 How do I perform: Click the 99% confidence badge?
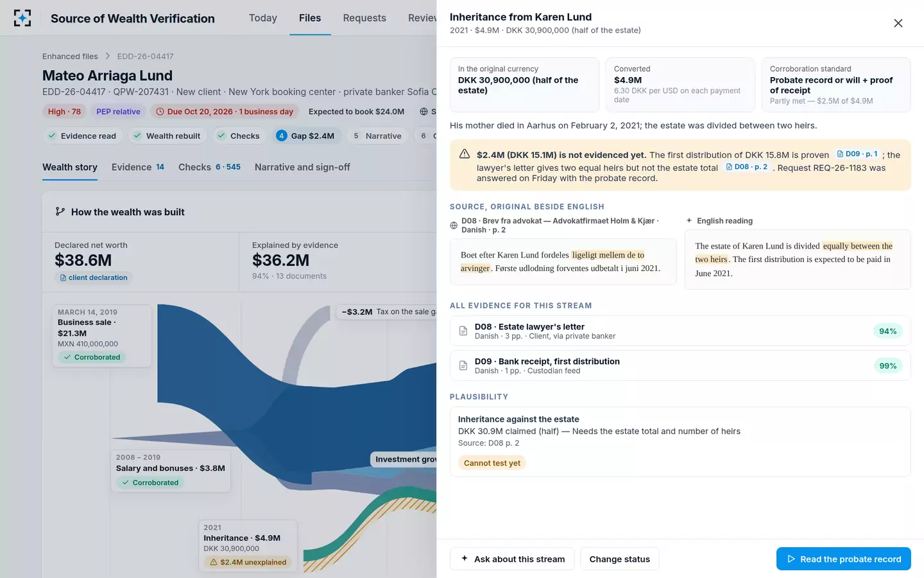point(888,365)
